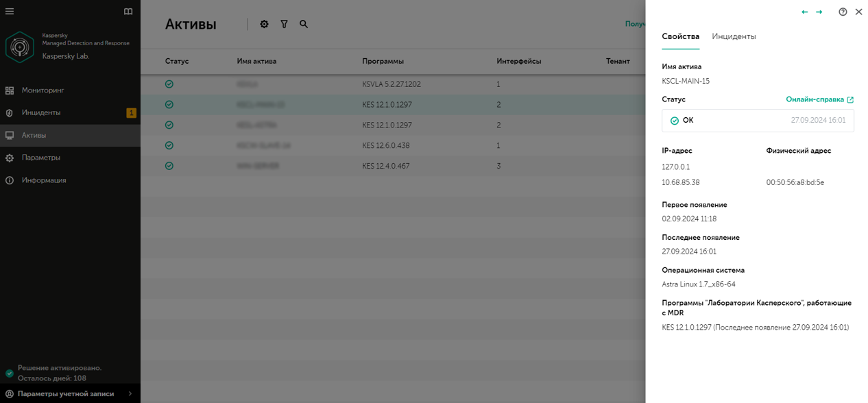The image size is (868, 403).
Task: Click status icon of KSVLA 5.2.27.1202 row
Action: pos(169,84)
